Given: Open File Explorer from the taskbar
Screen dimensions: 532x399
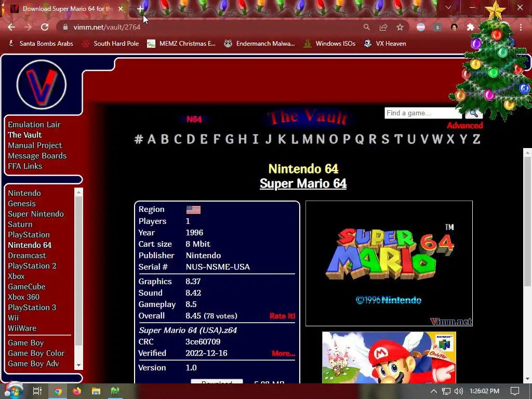Looking at the screenshot, I should 96,391.
